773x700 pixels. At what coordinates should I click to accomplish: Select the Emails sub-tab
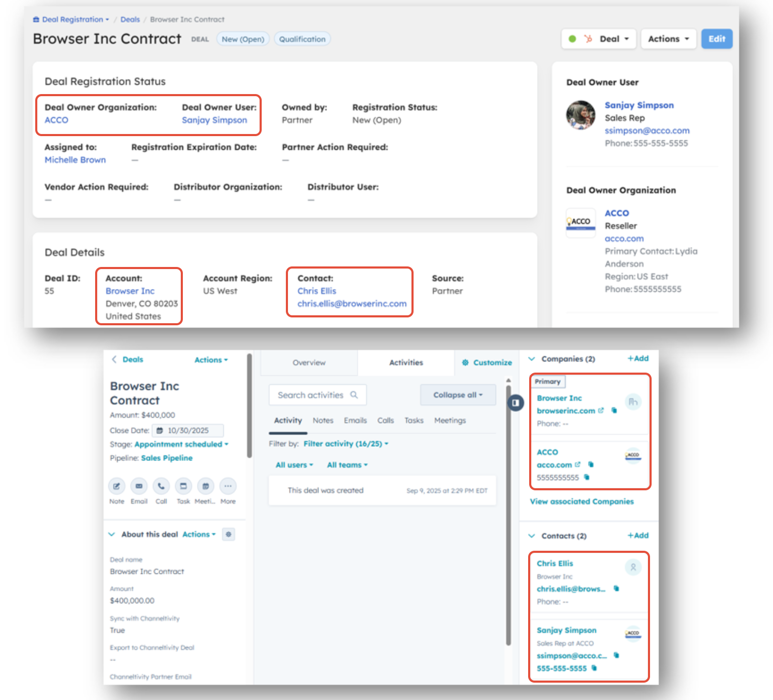pos(356,420)
